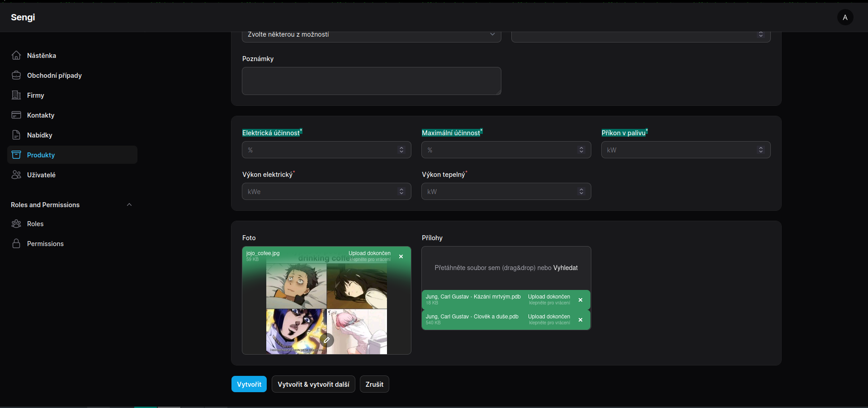Click the jojo_cofee.jpg file name
Image resolution: width=868 pixels, height=408 pixels.
[263, 253]
